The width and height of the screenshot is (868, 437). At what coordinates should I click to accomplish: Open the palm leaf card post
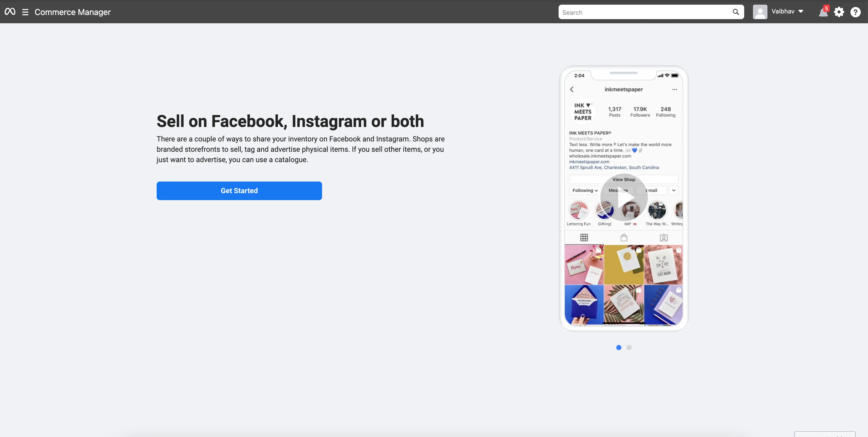[x=624, y=305]
